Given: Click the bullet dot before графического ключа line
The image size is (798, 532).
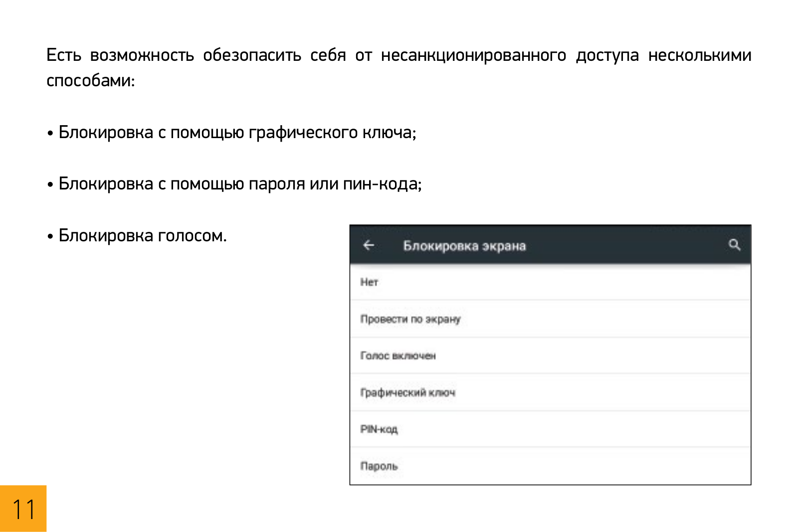Looking at the screenshot, I should 50,134.
